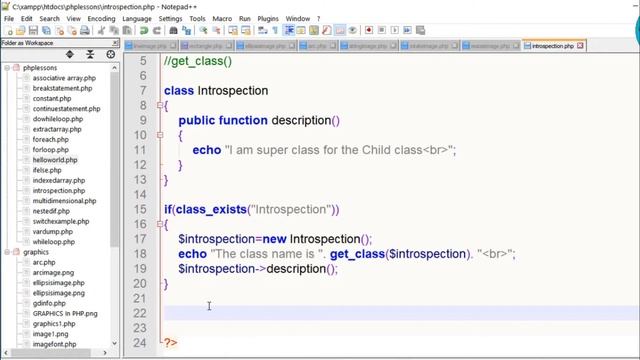The height and width of the screenshot is (360, 640).
Task: Print the document with the printer icon
Action: pos(85,31)
